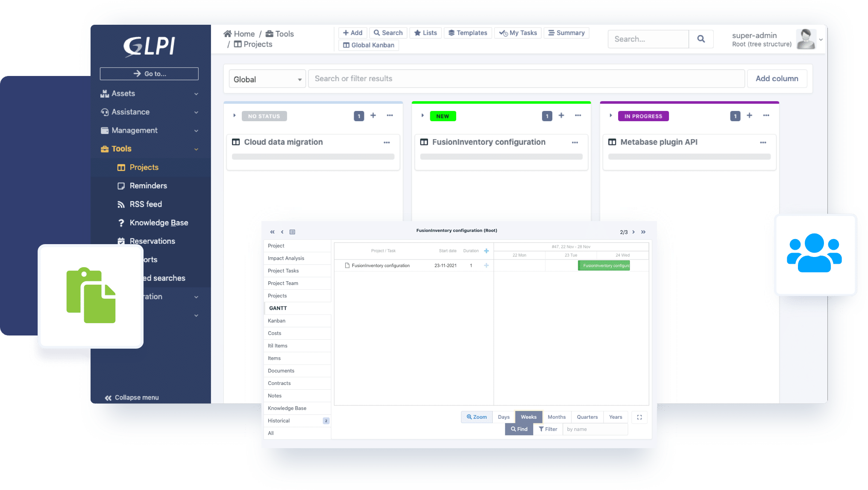Viewport: 868px width, 490px height.
Task: Open the GANTT view tab
Action: click(277, 308)
